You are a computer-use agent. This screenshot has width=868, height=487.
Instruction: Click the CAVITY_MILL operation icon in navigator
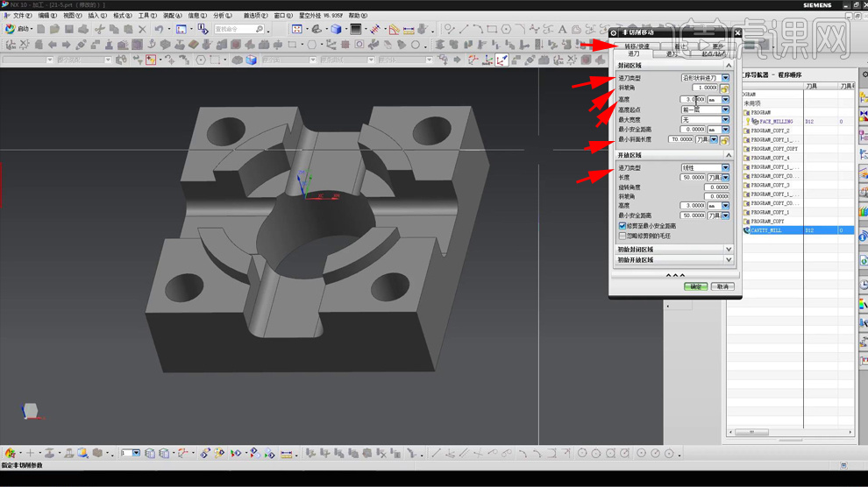(747, 230)
